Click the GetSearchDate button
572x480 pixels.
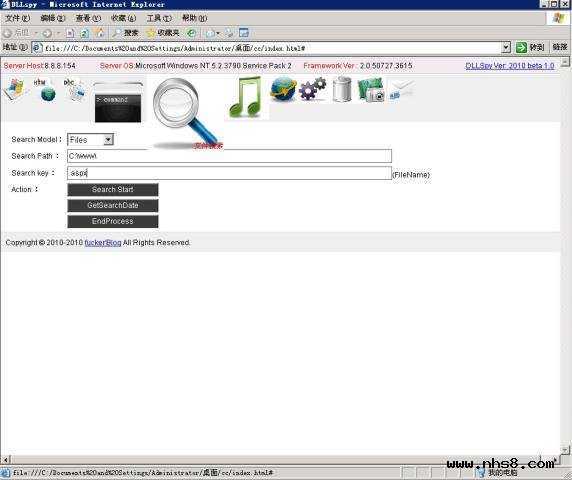click(x=113, y=205)
